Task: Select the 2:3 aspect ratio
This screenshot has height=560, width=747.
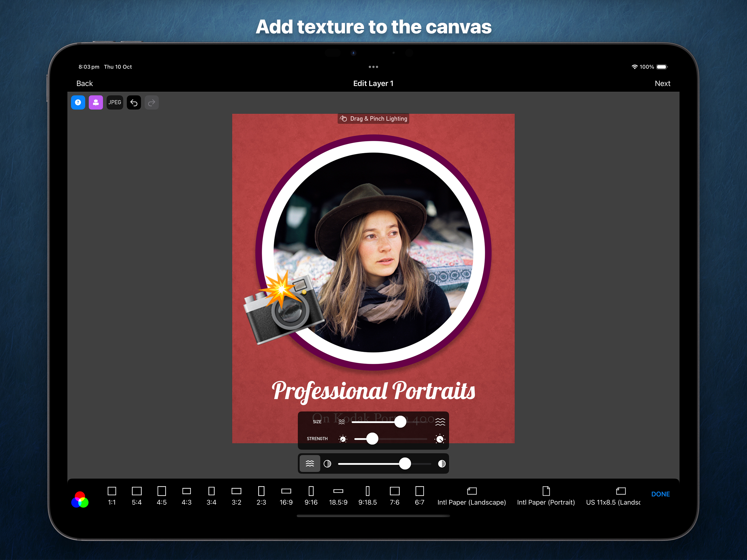Action: click(x=261, y=496)
